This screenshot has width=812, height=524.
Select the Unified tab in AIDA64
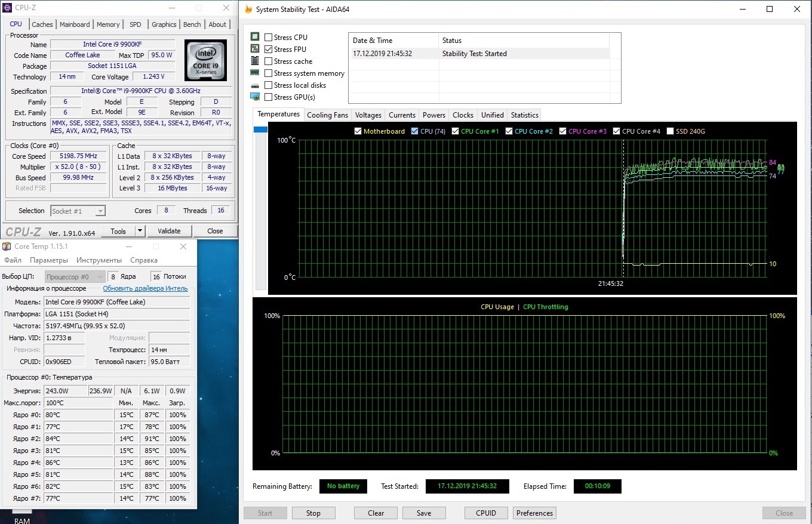pos(493,115)
